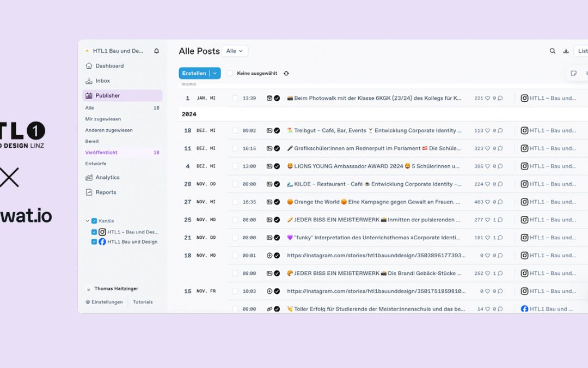Viewport: 588px width, 368px height.
Task: Click the Erstellen button
Action: click(194, 73)
